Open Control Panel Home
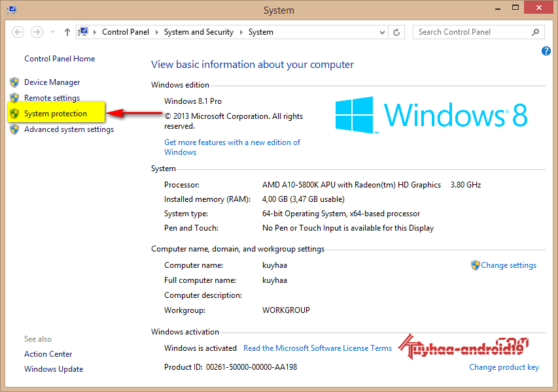The height and width of the screenshot is (392, 558). tap(60, 59)
